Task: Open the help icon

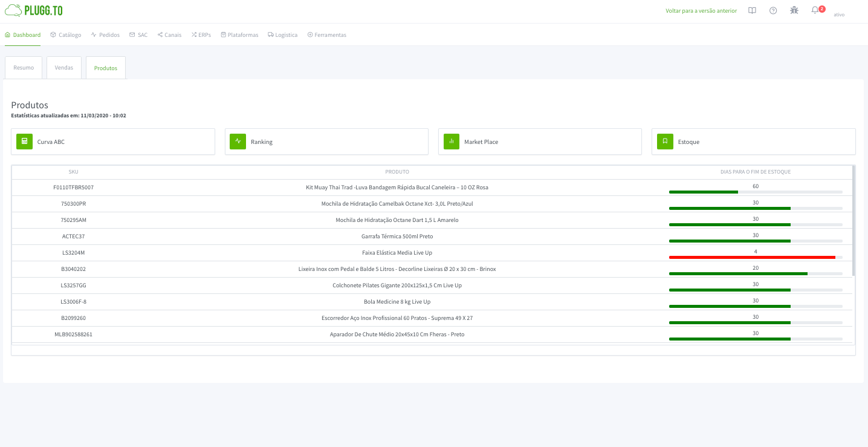Action: coord(773,10)
